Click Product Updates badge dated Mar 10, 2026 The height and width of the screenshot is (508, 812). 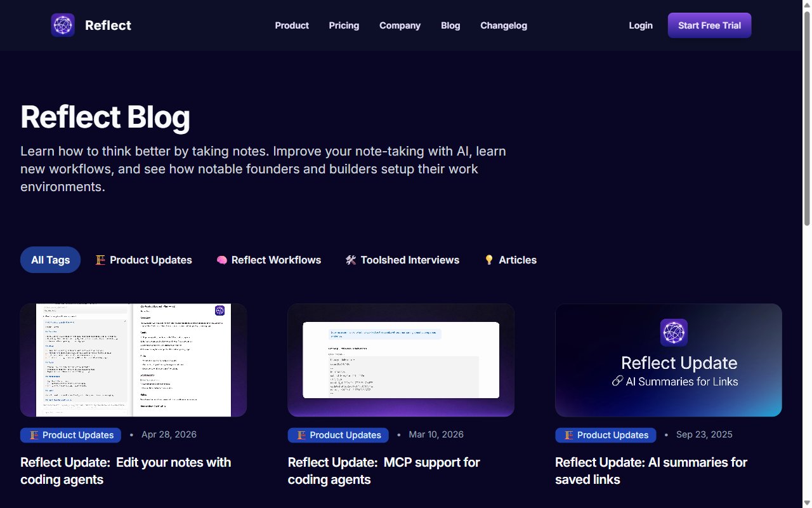coord(338,435)
